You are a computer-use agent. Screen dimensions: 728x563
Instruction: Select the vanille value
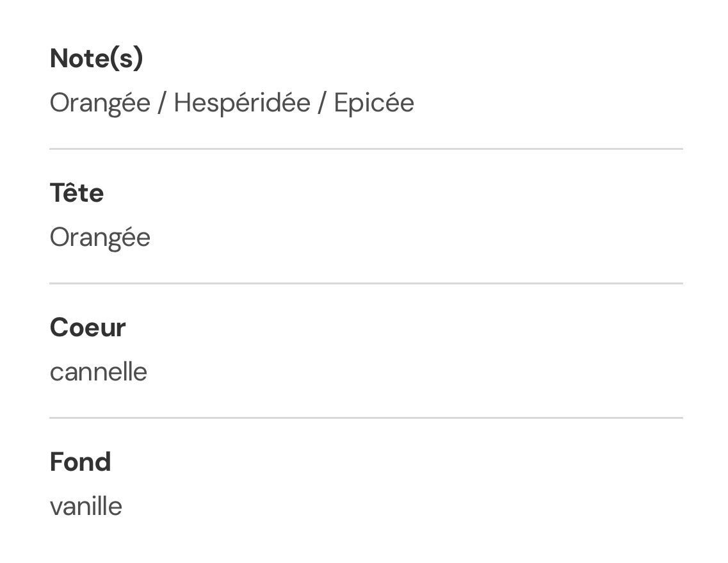pyautogui.click(x=86, y=506)
